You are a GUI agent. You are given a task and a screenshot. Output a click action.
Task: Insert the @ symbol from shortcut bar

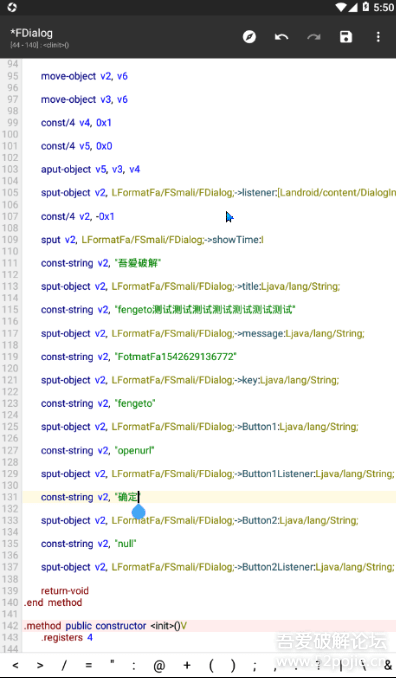pos(159,665)
